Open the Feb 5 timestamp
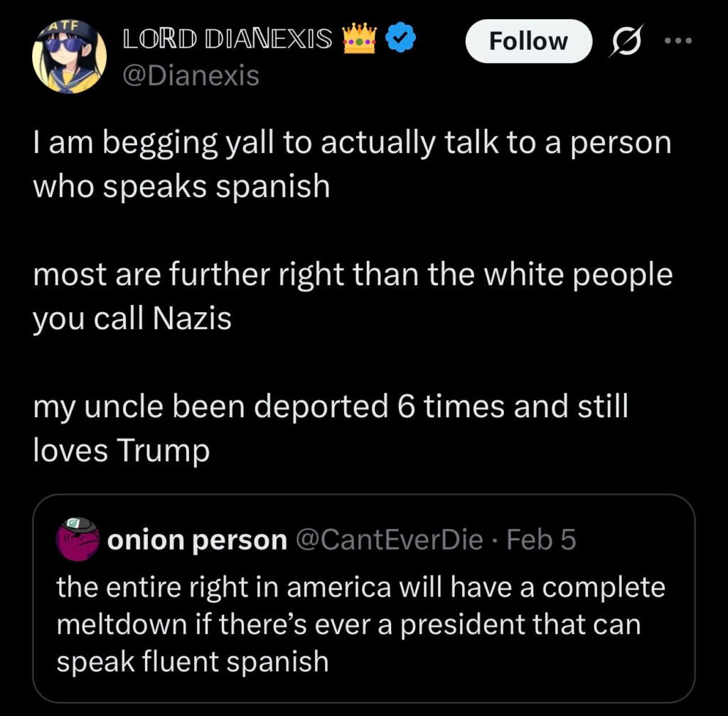The width and height of the screenshot is (728, 716). (538, 540)
